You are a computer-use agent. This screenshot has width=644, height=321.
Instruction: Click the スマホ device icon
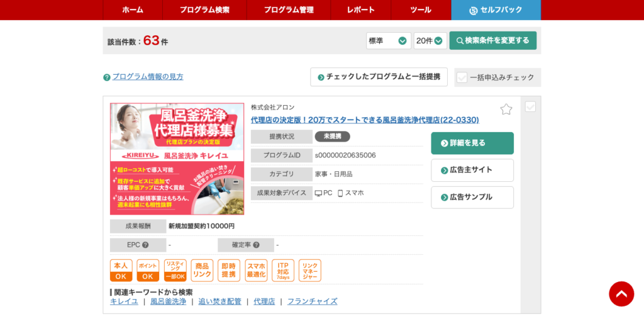[x=340, y=193]
